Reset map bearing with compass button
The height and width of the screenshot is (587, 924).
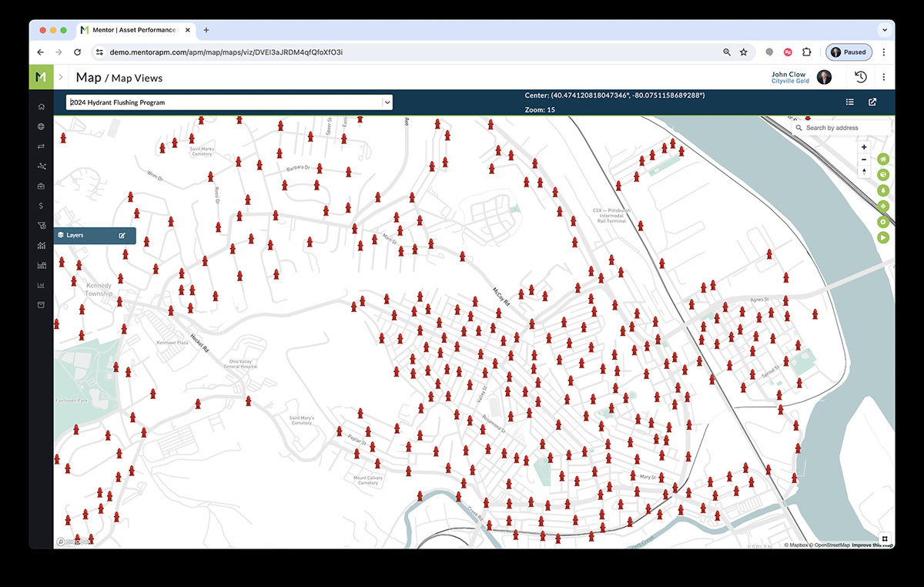point(864,172)
